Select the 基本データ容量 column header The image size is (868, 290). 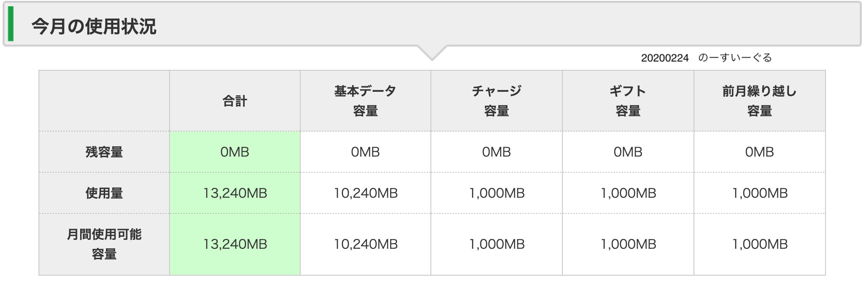click(x=366, y=101)
